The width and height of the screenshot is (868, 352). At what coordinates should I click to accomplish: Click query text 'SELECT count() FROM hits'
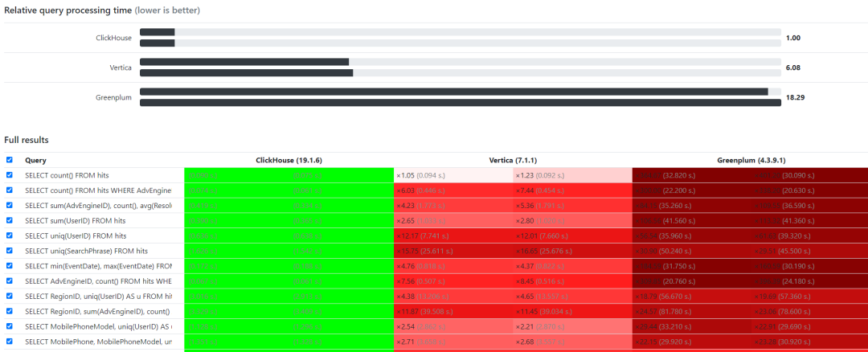pyautogui.click(x=67, y=175)
